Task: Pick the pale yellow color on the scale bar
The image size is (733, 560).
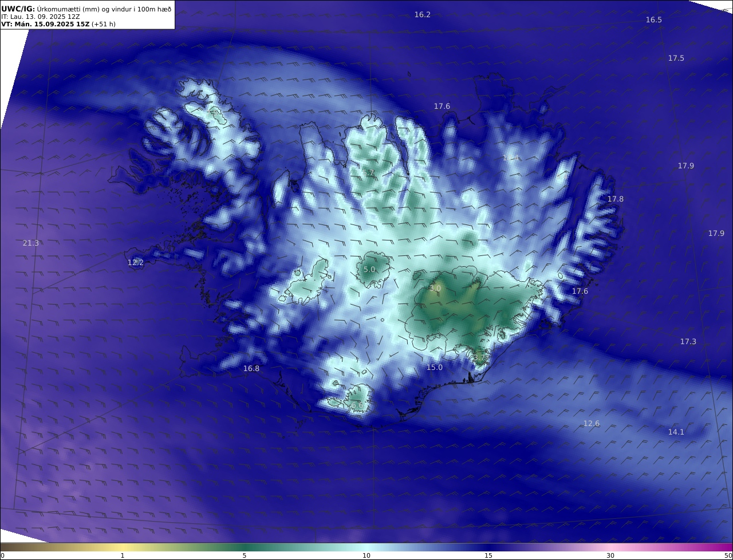Action: point(123,547)
